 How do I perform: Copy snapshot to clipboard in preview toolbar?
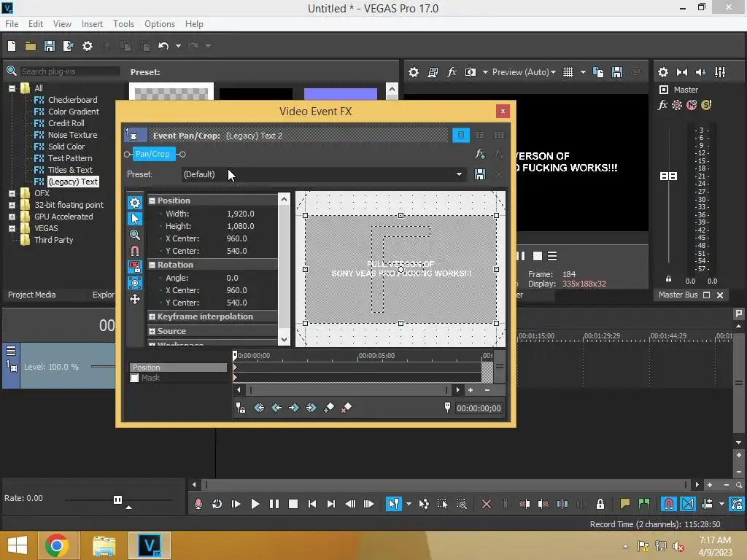[x=598, y=72]
